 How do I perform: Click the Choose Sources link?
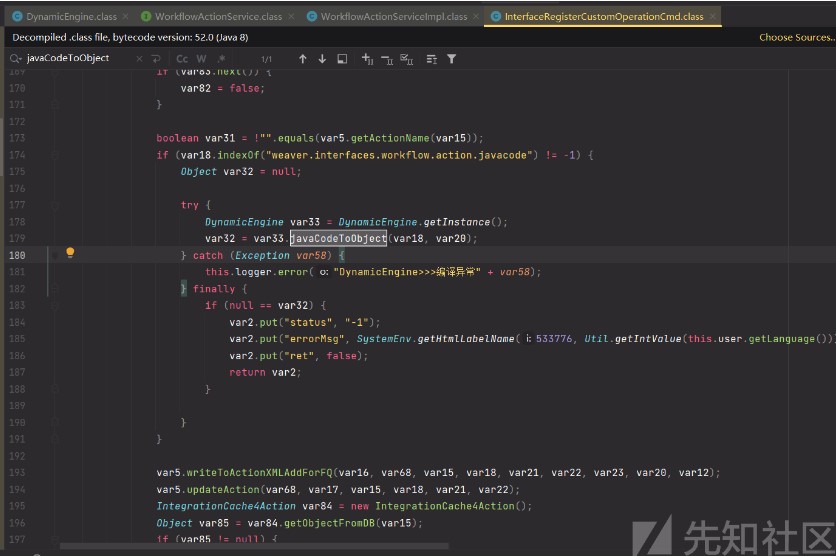(797, 37)
